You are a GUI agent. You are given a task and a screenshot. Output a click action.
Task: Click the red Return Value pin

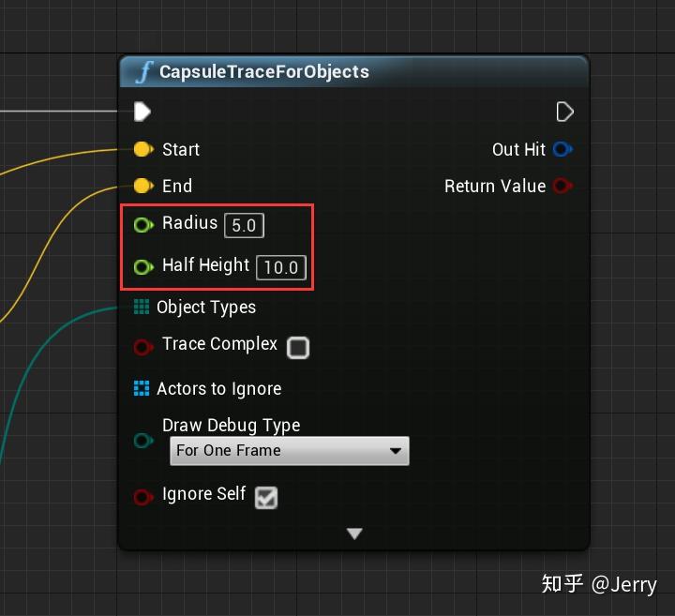point(563,186)
